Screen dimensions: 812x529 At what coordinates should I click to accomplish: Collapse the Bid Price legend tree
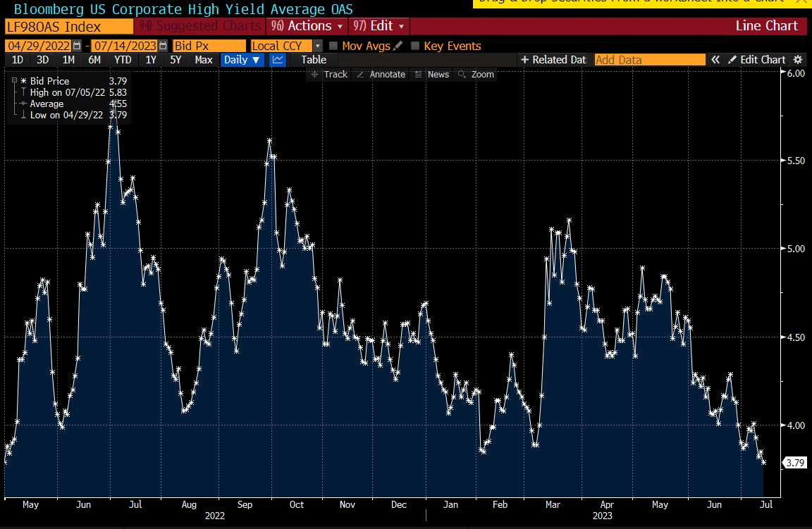coord(15,81)
